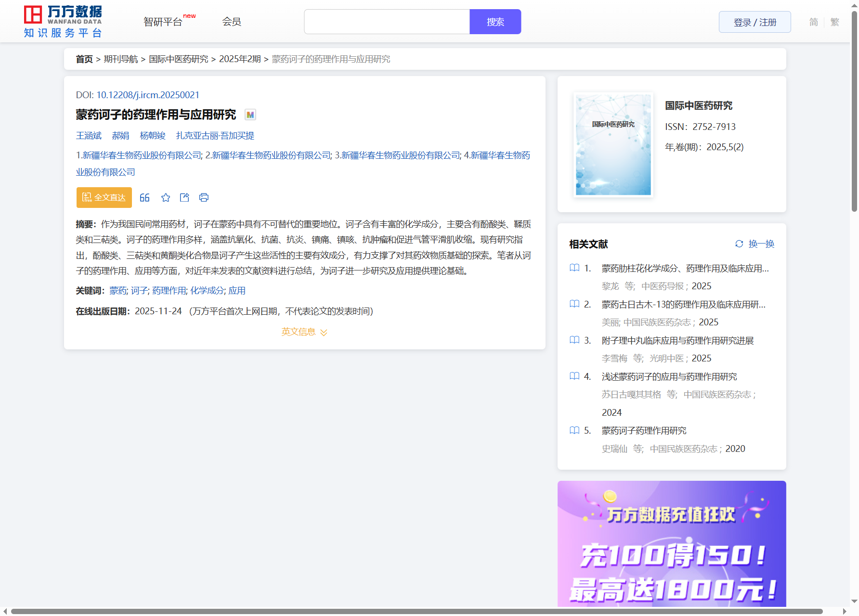Click the print icon
The height and width of the screenshot is (616, 859).
click(x=204, y=197)
